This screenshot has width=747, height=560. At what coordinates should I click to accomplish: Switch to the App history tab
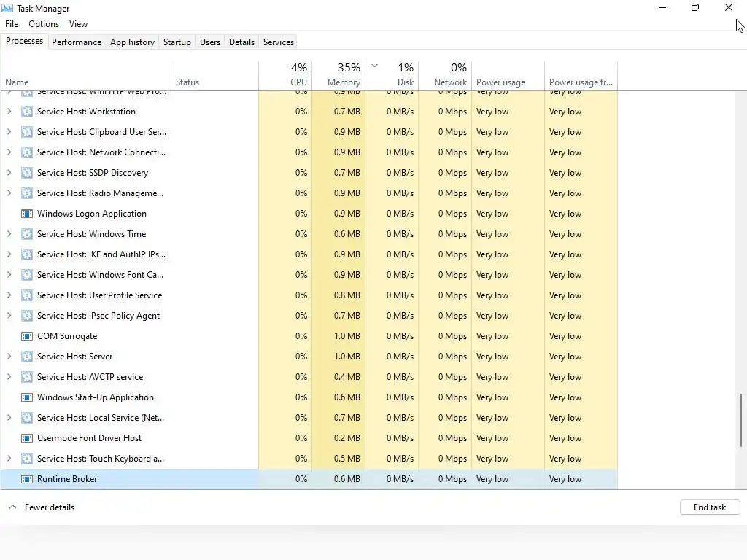(x=133, y=42)
